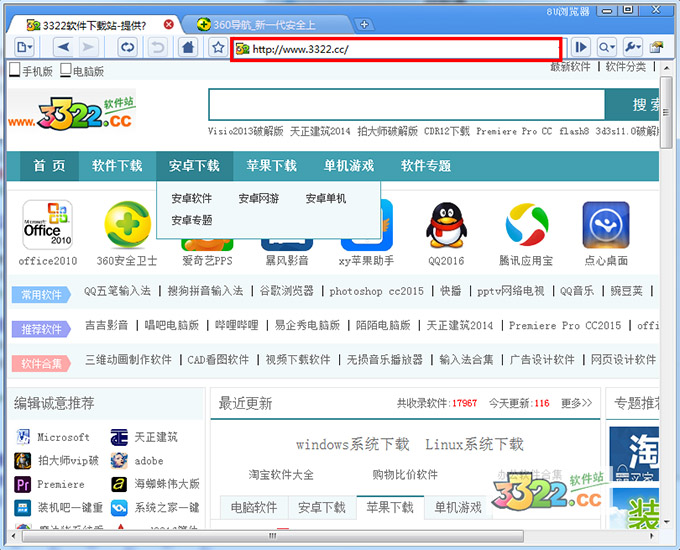Viewport: 680px width, 550px height.
Task: Select 安卓下载 in the navigation bar
Action: coord(194,166)
